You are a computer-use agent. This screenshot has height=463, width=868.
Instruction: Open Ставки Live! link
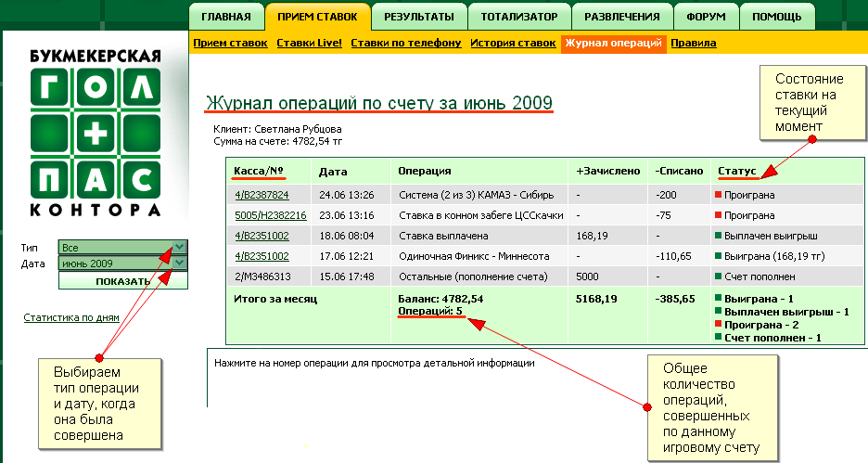pyautogui.click(x=310, y=44)
